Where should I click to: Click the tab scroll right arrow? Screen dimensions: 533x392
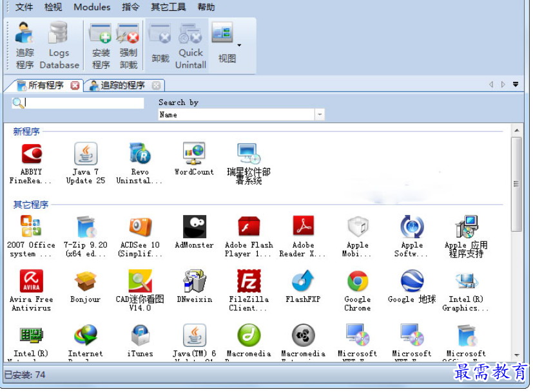coord(503,84)
